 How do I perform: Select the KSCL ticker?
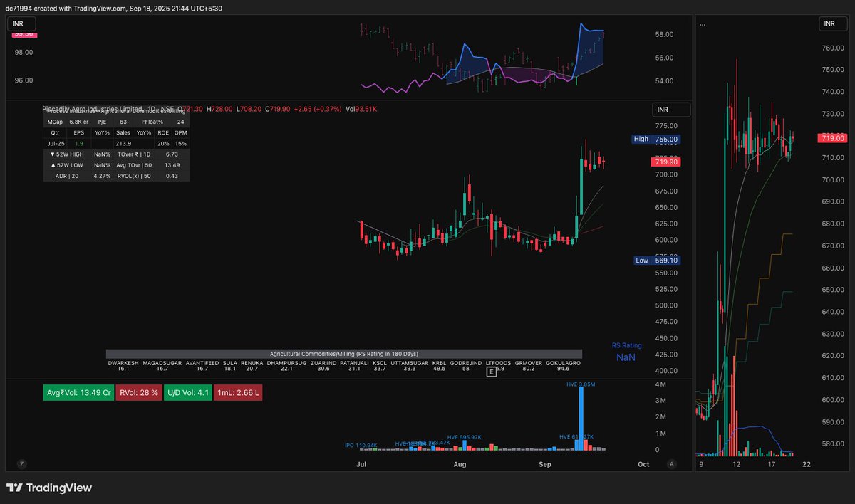tap(380, 363)
